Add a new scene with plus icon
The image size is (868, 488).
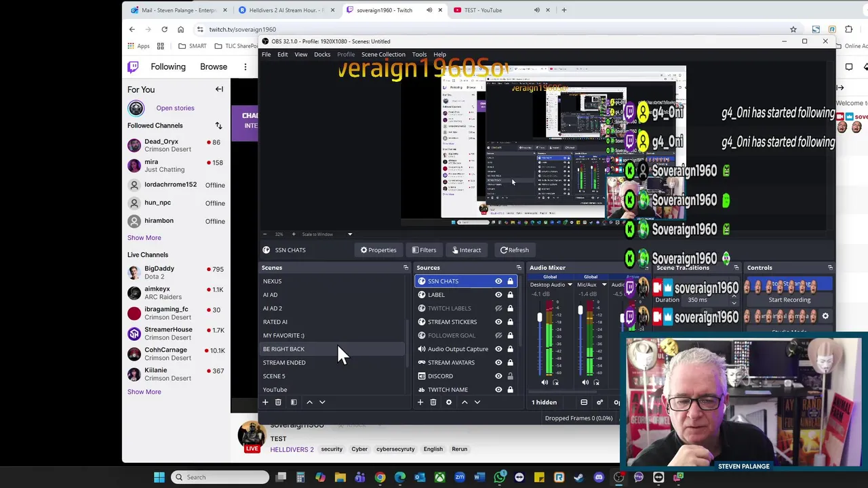(x=265, y=403)
